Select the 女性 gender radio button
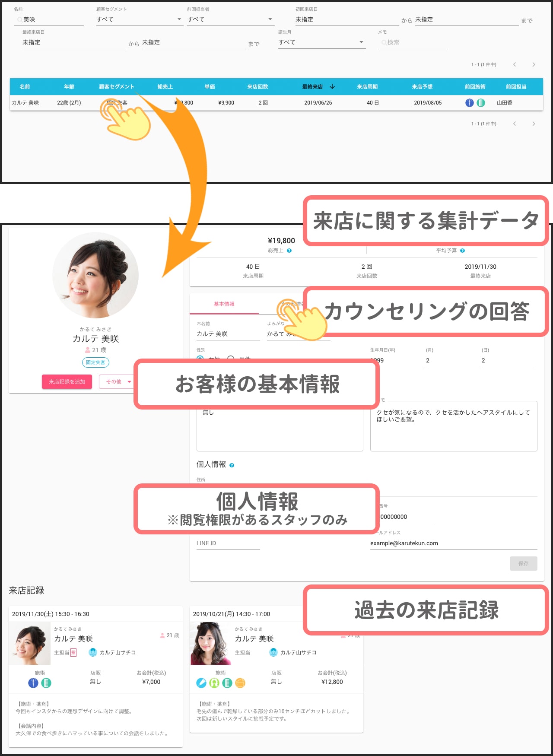The width and height of the screenshot is (553, 756). [x=200, y=359]
